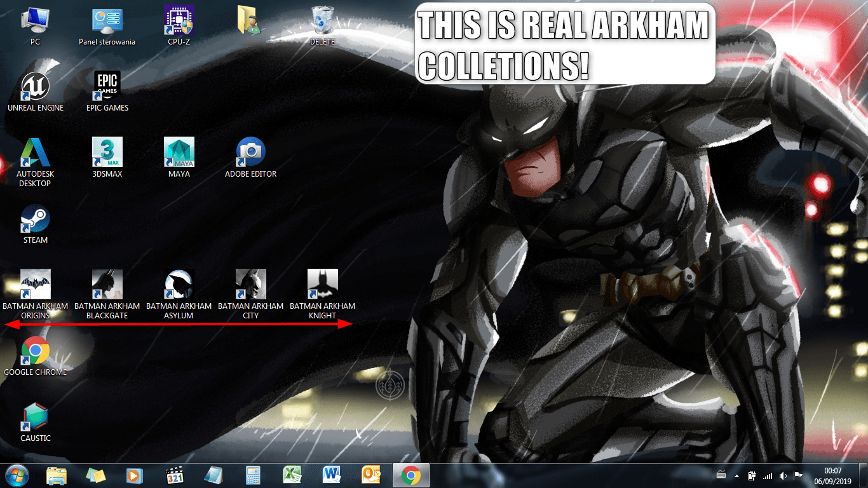Open Word from the taskbar
This screenshot has width=868, height=488.
(332, 475)
